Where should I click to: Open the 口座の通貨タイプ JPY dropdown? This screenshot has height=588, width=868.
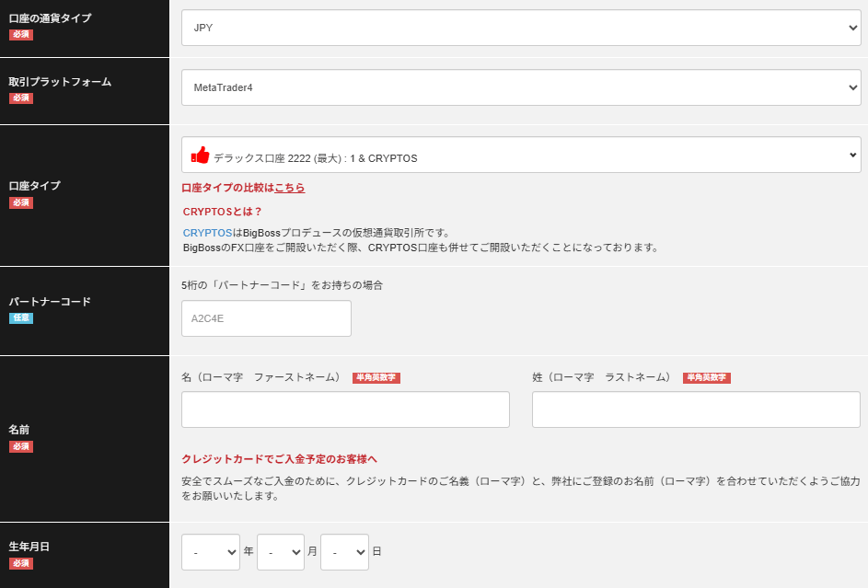(521, 28)
